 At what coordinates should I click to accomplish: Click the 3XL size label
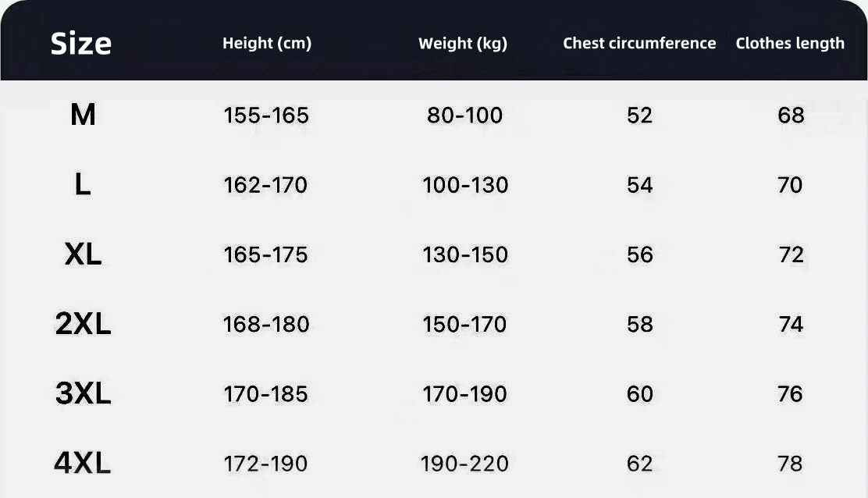(83, 393)
